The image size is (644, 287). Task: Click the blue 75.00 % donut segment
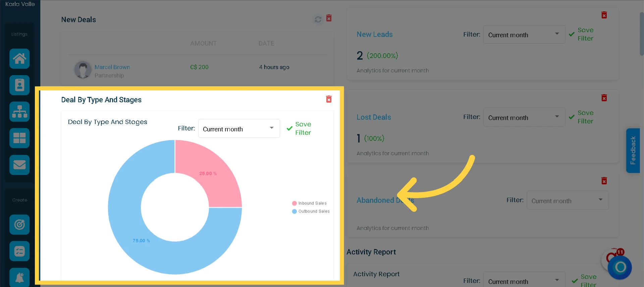coord(141,240)
